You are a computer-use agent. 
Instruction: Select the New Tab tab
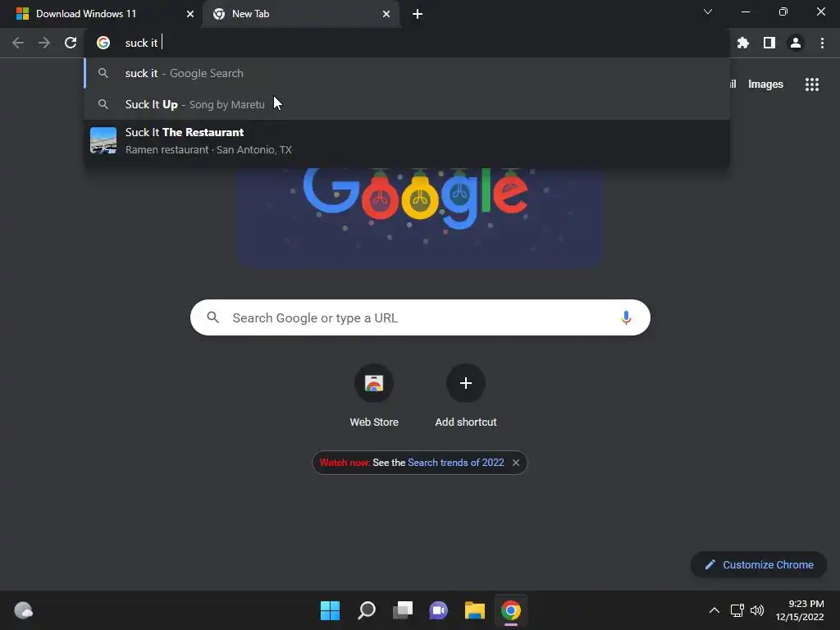click(300, 14)
